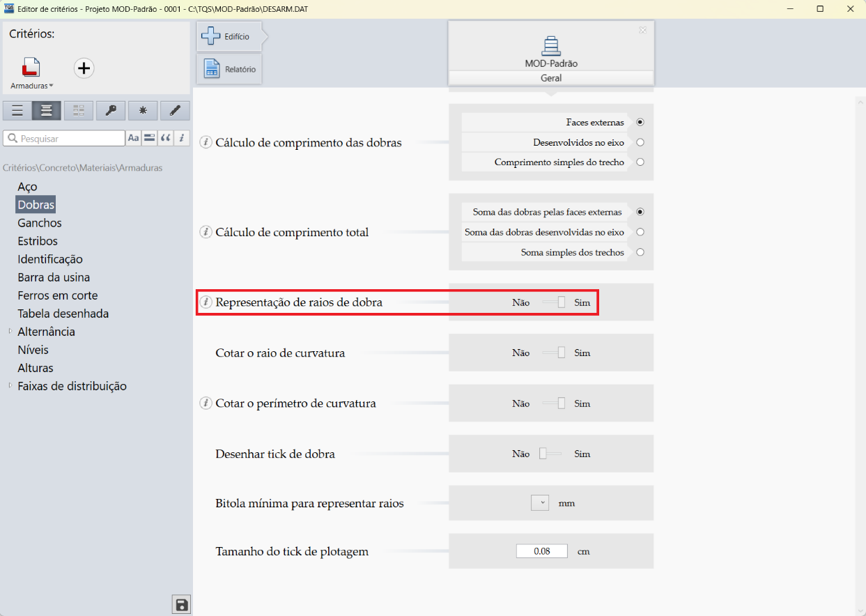Open Identificação criteria item
Screen dimensions: 866x616
tap(50, 259)
